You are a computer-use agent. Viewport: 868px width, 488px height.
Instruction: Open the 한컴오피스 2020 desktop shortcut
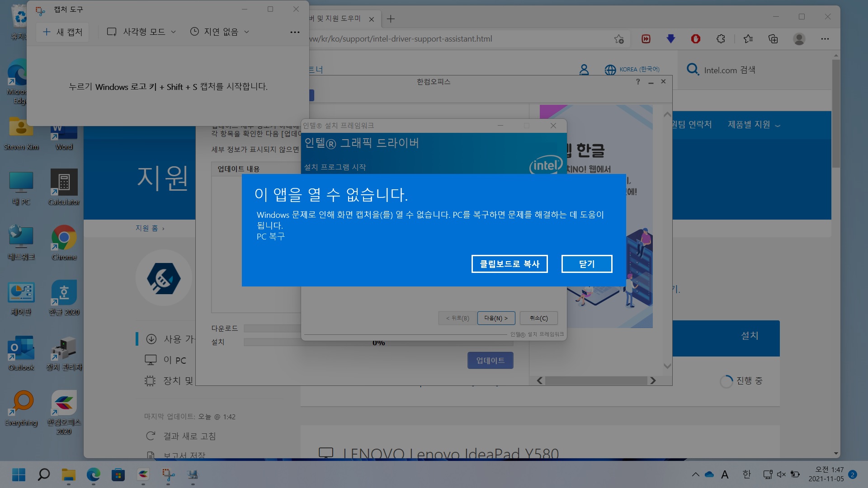click(64, 412)
